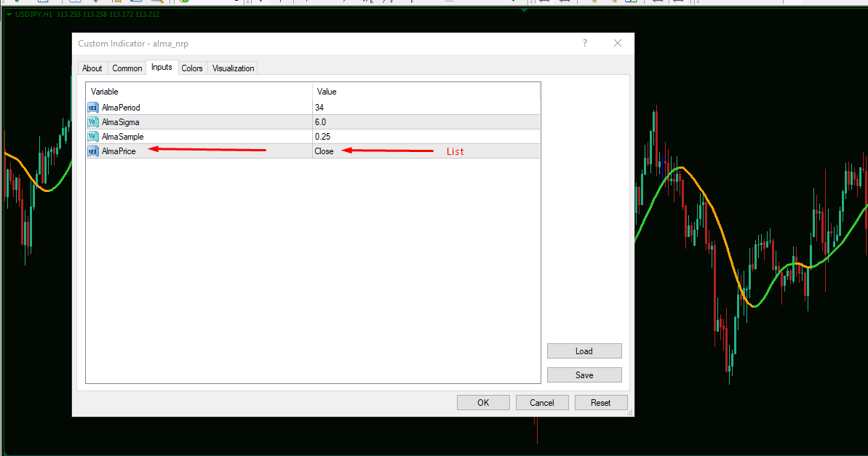Confirm settings with the OK button

[x=483, y=402]
